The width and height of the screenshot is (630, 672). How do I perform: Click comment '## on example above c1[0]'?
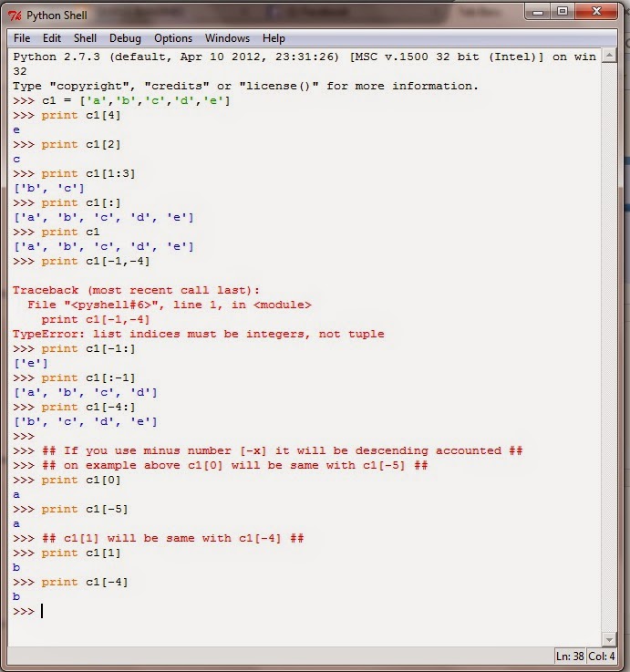(235, 465)
